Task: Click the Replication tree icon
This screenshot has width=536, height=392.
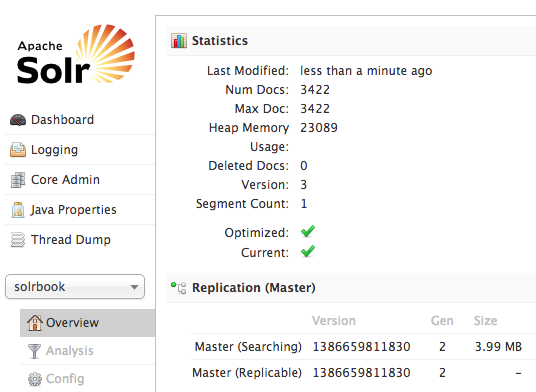Action: [179, 288]
